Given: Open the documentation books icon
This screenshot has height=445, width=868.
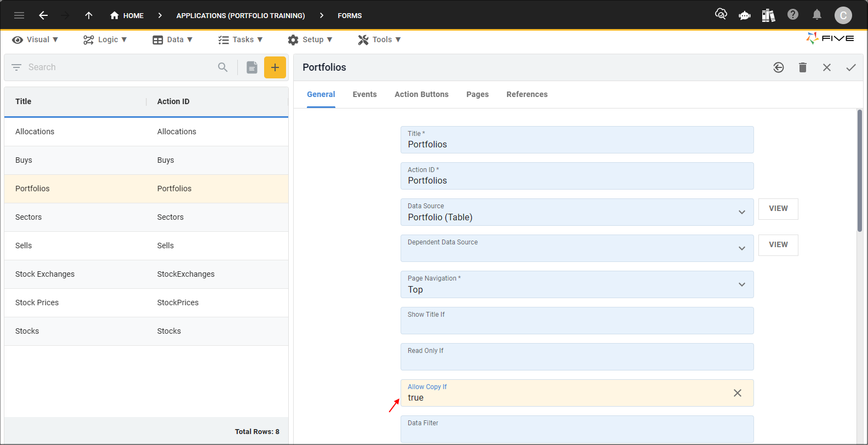Looking at the screenshot, I should point(768,15).
